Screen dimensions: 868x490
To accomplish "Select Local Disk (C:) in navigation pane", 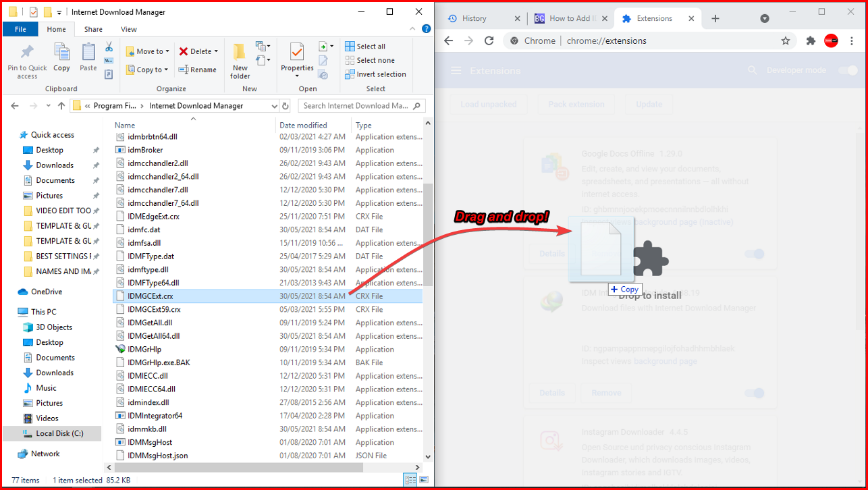I will (x=52, y=433).
